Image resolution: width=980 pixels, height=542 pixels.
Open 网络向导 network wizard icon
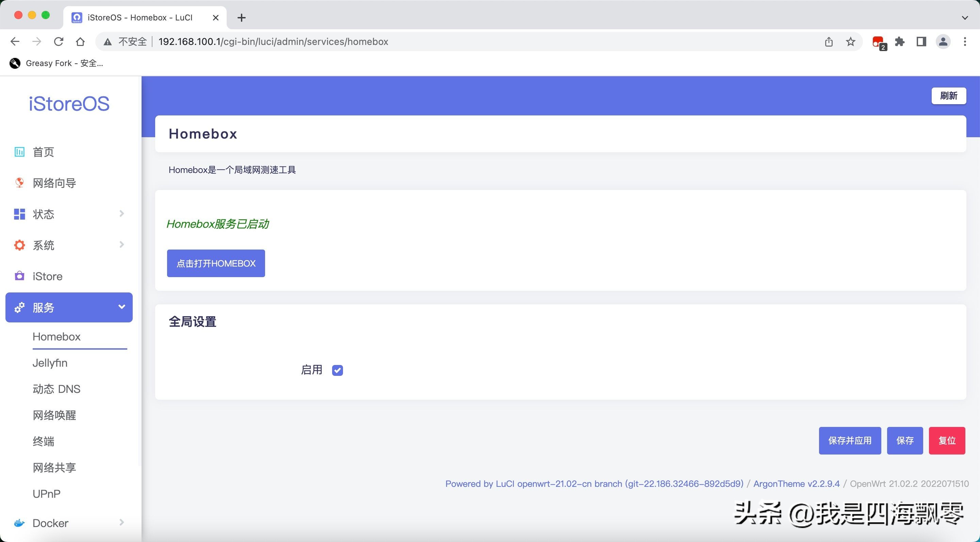click(19, 183)
